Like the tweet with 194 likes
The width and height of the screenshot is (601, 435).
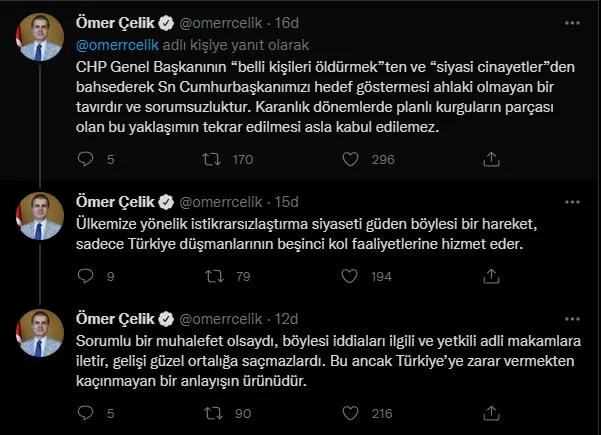(x=350, y=276)
